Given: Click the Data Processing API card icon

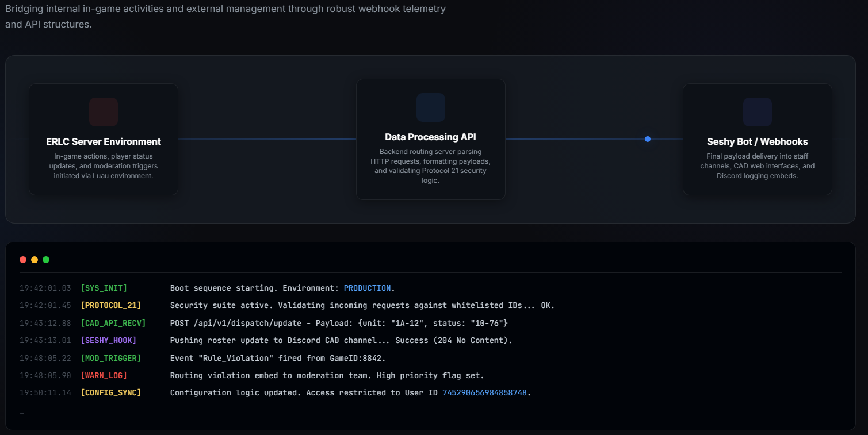Looking at the screenshot, I should tap(431, 107).
